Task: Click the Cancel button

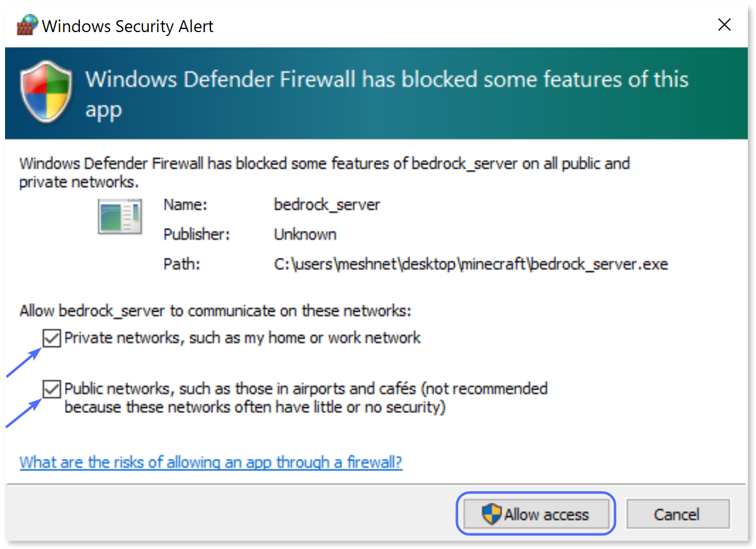Action: point(677,514)
